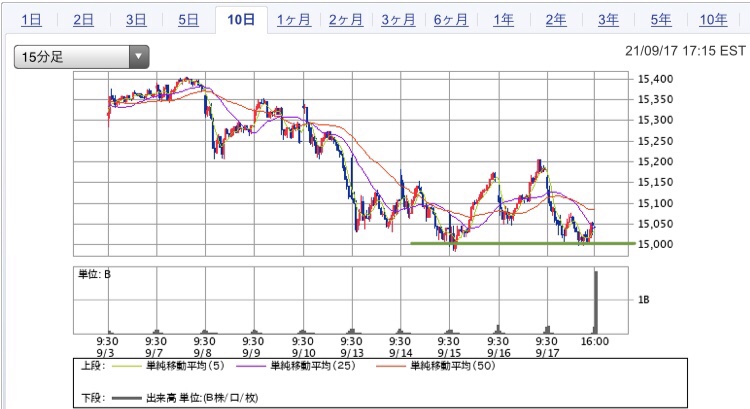Image resolution: width=750 pixels, height=409 pixels.
Task: Click the 9:30 9/3 date label
Action: pyautogui.click(x=107, y=347)
